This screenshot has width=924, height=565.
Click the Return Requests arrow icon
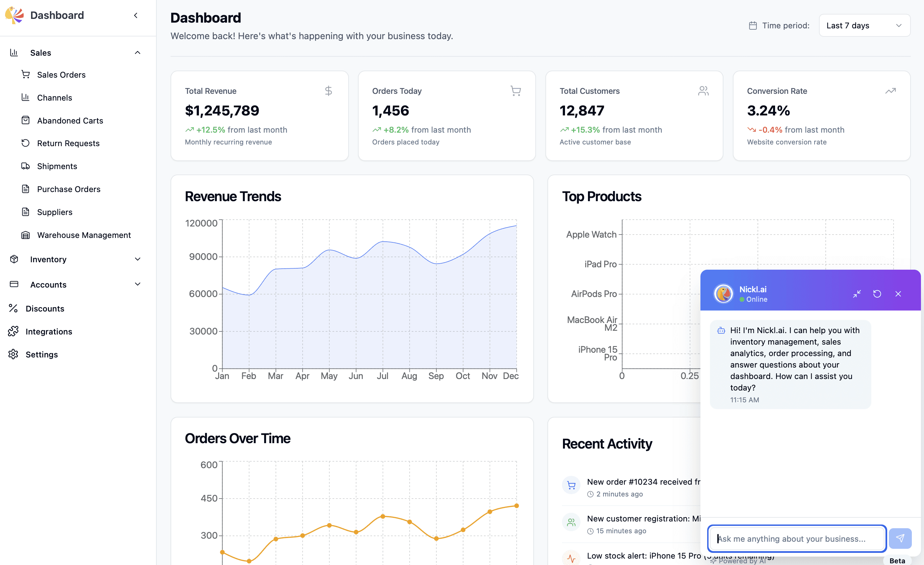tap(26, 143)
